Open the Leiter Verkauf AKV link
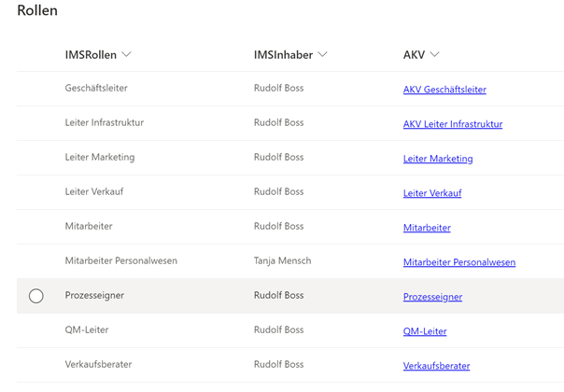 click(x=432, y=193)
